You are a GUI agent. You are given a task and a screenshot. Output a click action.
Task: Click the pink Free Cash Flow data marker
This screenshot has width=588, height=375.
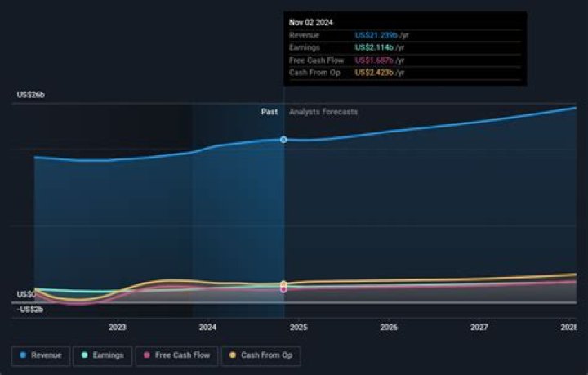[x=283, y=289]
